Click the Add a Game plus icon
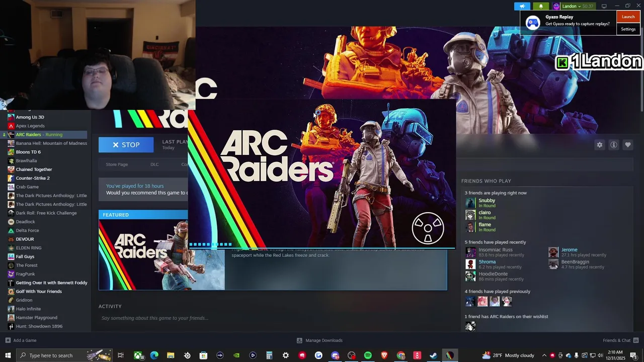This screenshot has width=644, height=362. tap(8, 340)
